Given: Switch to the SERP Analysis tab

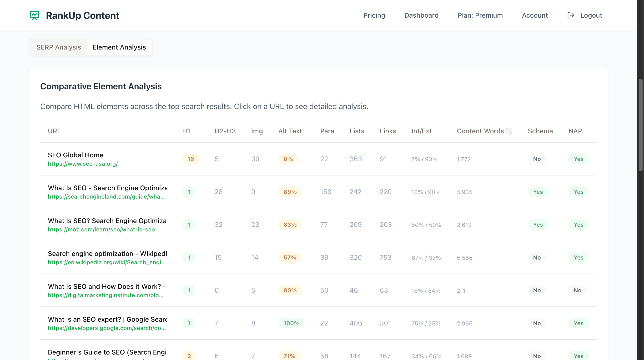Looking at the screenshot, I should click(59, 47).
